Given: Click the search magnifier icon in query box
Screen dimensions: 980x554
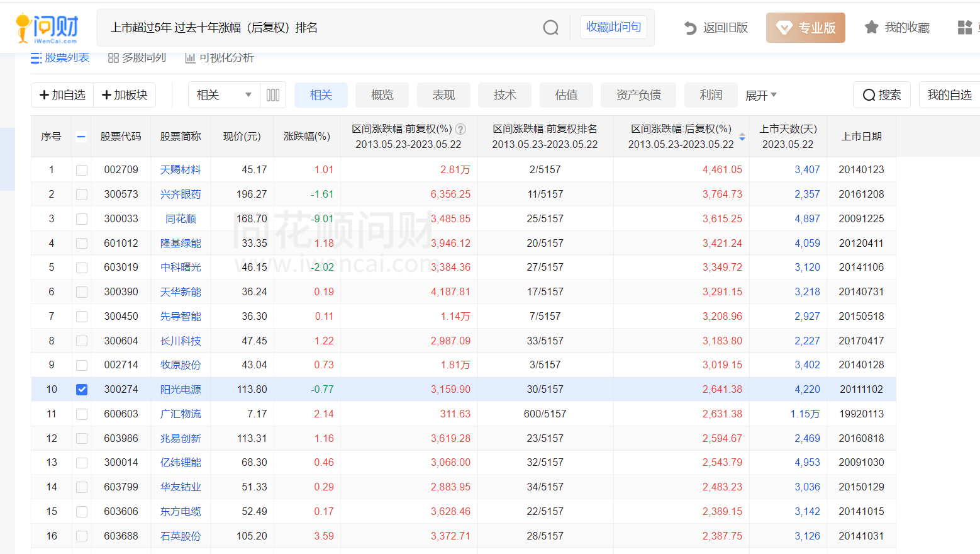Looking at the screenshot, I should click(x=550, y=28).
